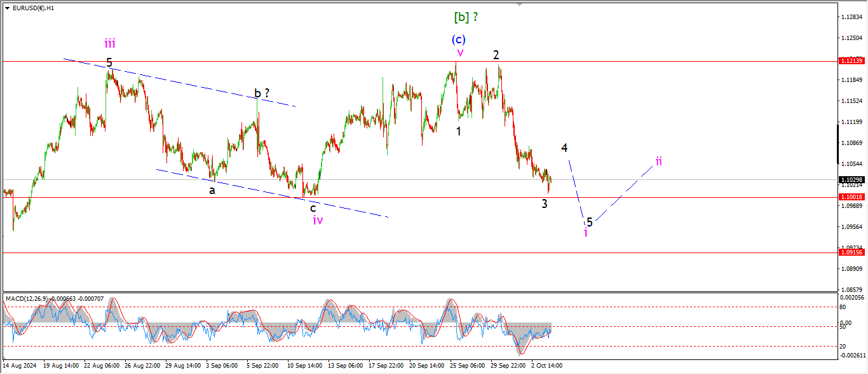Screen dimensions: 868x374
Task: Select the blue (c) wave label
Action: coord(458,39)
